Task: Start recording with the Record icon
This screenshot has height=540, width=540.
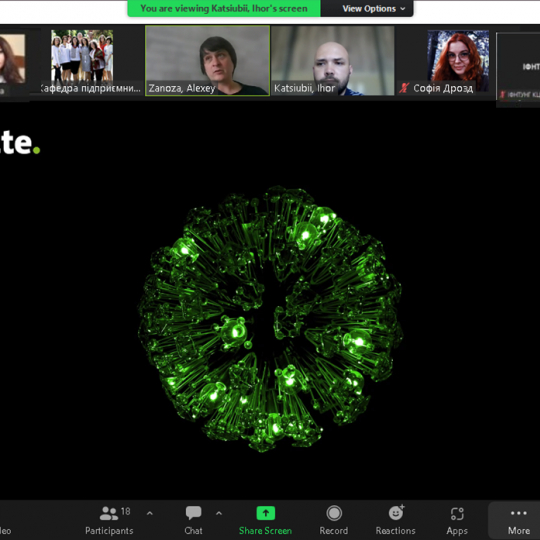Action: pyautogui.click(x=334, y=513)
